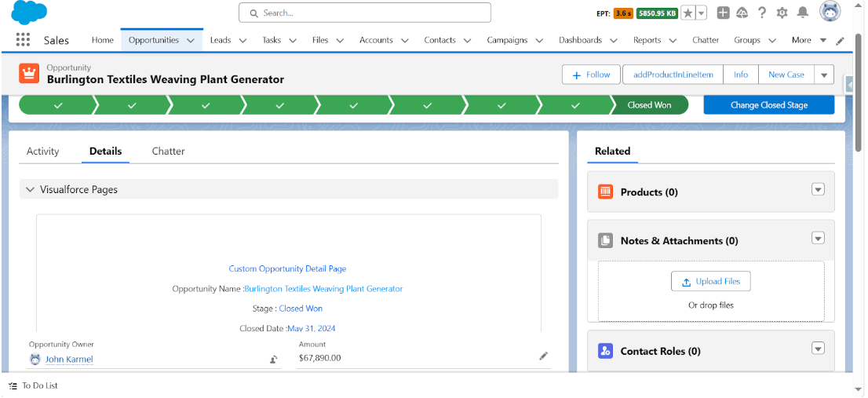Image resolution: width=868 pixels, height=398 pixels.
Task: Expand the Tasks tab dropdown
Action: click(293, 40)
